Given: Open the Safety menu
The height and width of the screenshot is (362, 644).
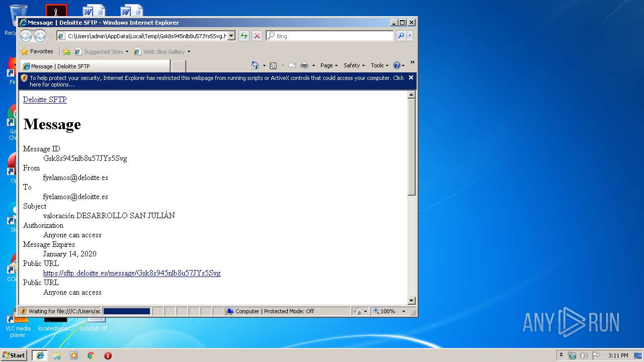Looking at the screenshot, I should coord(354,65).
